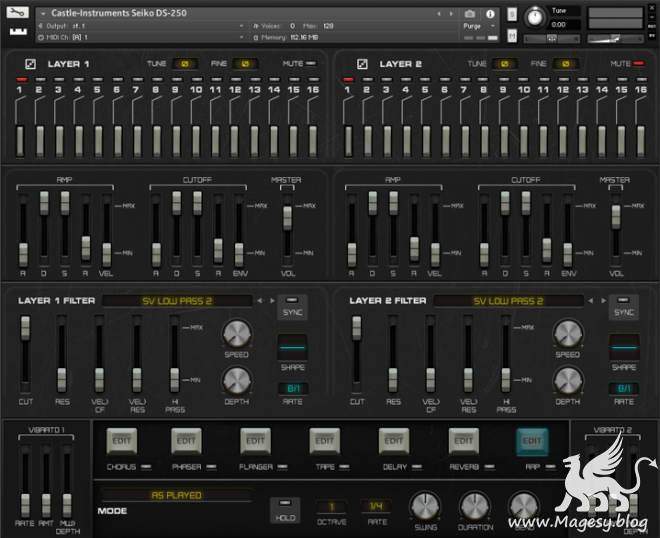Select previous Layer 2 filter type arrow
This screenshot has width=660, height=538.
(x=591, y=301)
